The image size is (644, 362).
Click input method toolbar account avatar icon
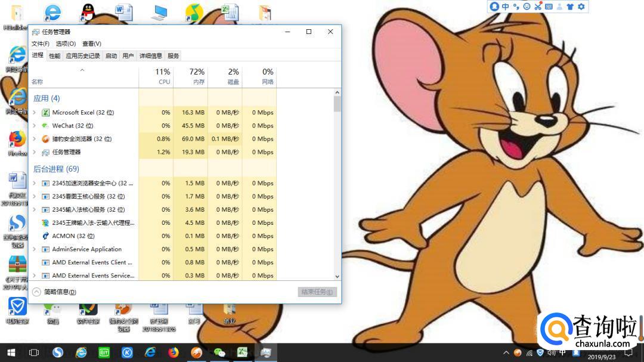[x=494, y=7]
